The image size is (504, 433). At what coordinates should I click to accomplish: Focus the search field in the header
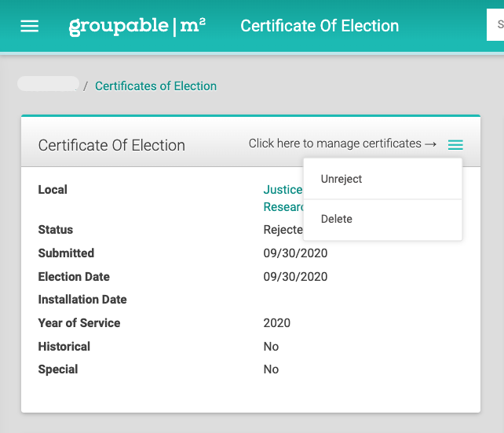click(495, 25)
